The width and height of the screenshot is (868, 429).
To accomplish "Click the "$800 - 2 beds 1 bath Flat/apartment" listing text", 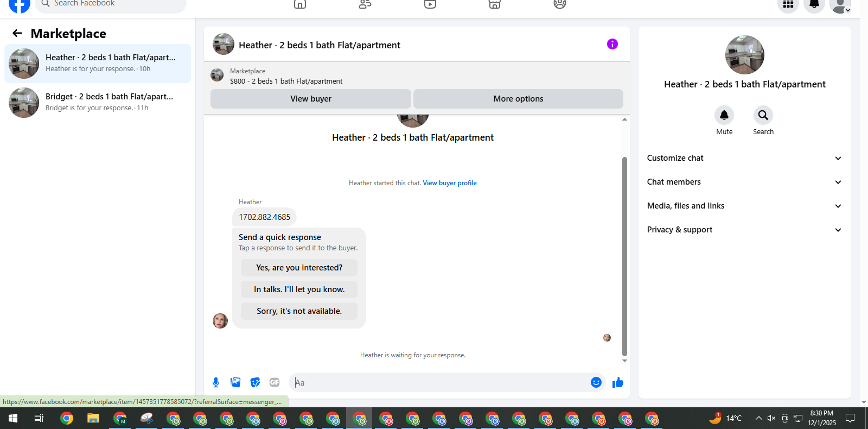I will (x=286, y=81).
